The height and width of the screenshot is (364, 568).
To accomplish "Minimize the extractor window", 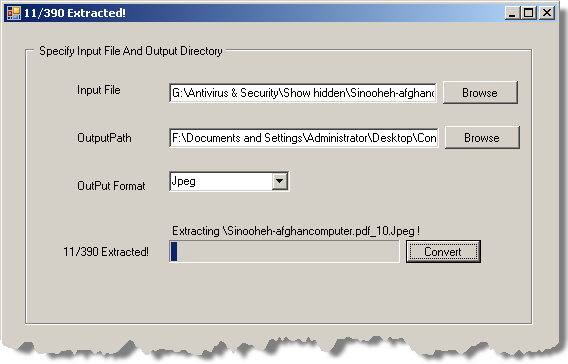I will tap(512, 13).
